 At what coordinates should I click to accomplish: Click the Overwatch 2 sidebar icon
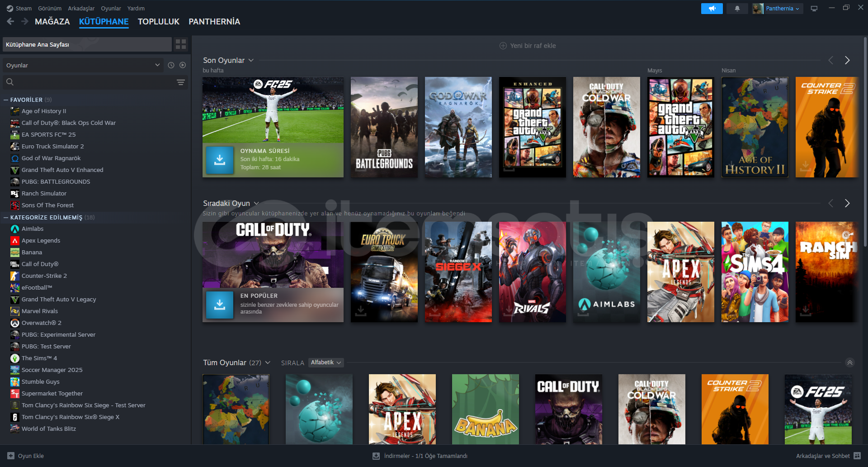click(15, 323)
